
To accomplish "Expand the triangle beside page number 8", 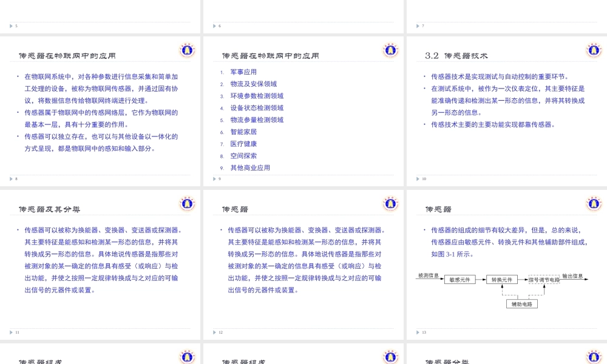I will point(10,179).
